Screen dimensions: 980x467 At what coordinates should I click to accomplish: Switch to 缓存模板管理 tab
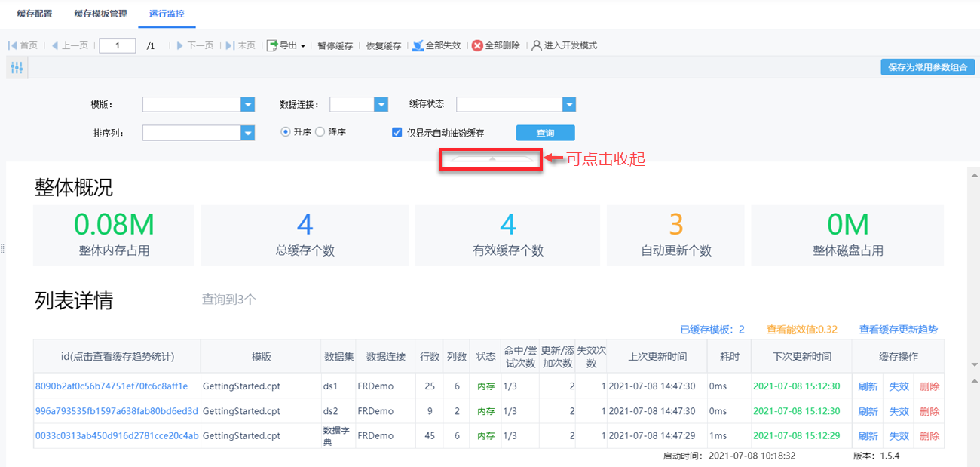pos(101,14)
